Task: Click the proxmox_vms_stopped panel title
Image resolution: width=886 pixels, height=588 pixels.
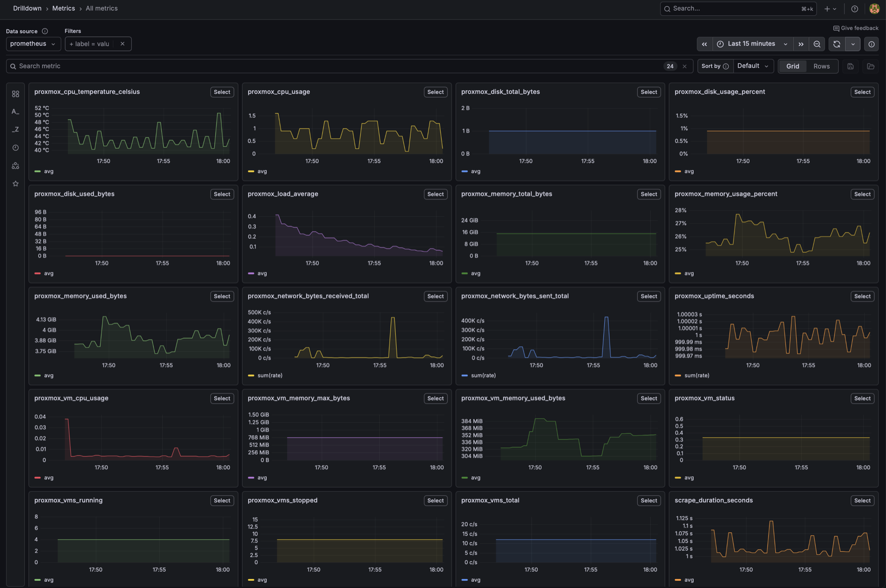Action: click(282, 500)
